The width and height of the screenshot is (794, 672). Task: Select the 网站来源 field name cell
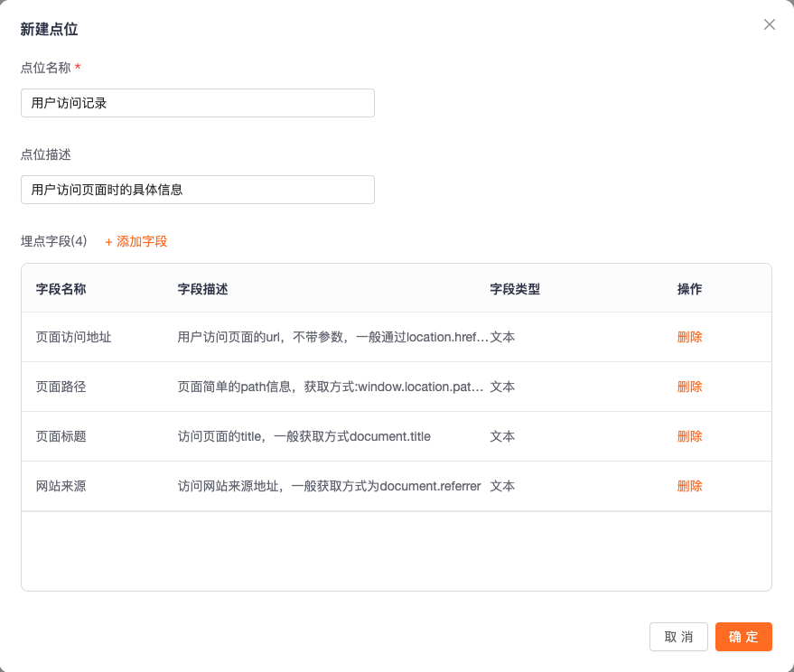tap(61, 486)
